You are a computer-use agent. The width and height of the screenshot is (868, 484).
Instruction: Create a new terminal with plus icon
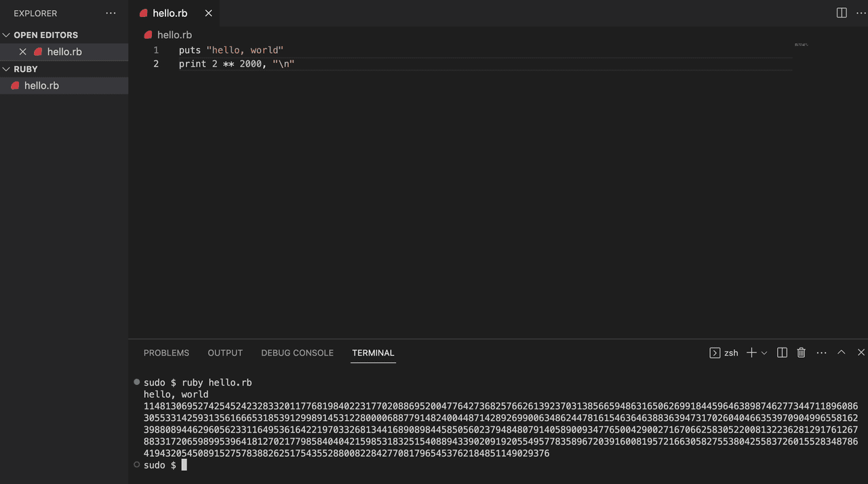pyautogui.click(x=751, y=353)
